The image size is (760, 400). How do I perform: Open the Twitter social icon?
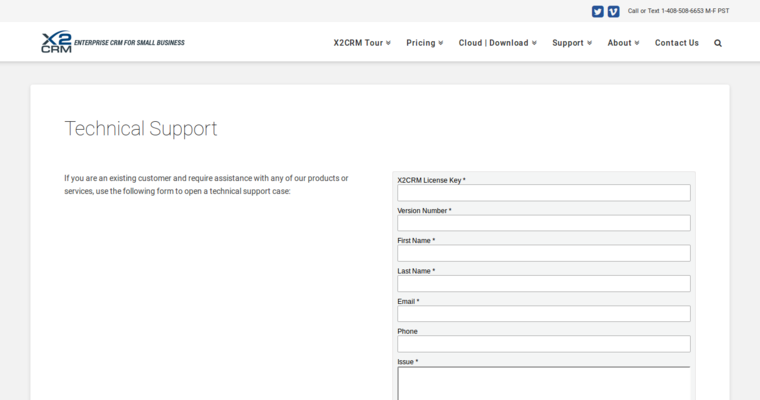(x=598, y=12)
